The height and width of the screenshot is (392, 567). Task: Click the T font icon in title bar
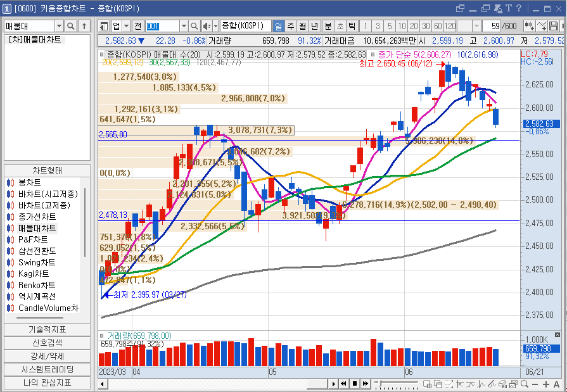509,8
